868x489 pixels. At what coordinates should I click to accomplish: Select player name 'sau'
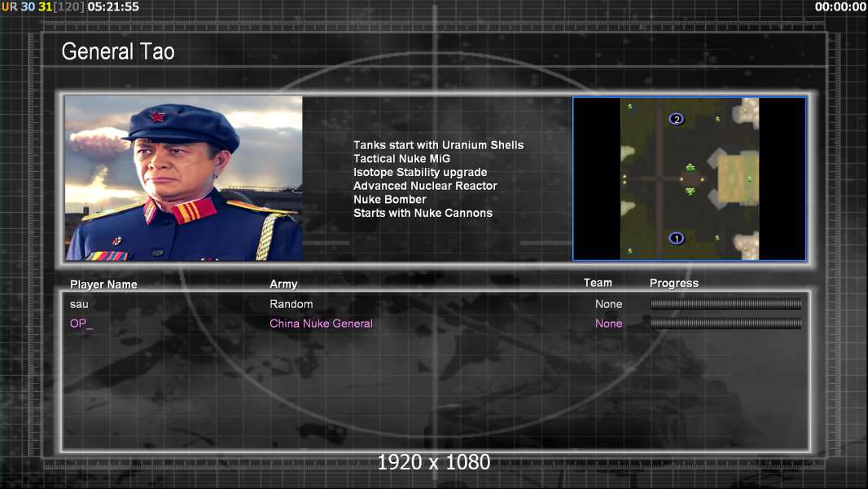coord(79,305)
